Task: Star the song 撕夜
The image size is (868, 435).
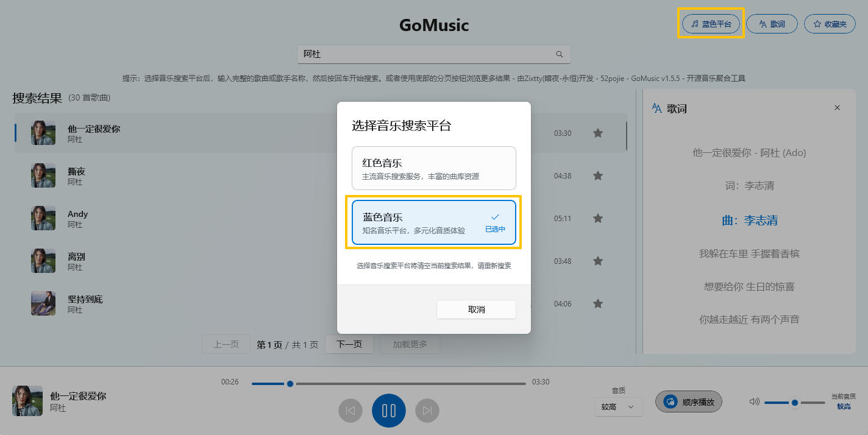Action: tap(598, 175)
